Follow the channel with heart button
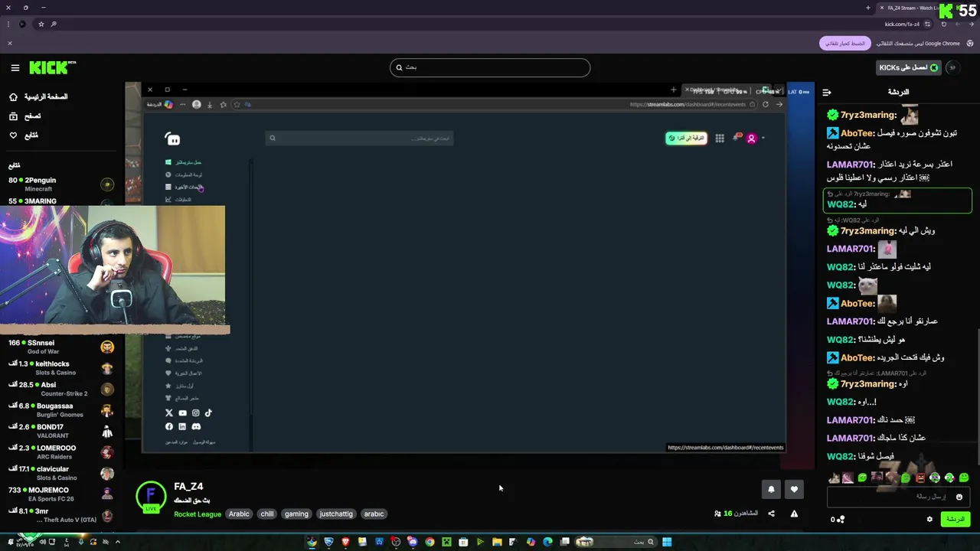Screen dimensions: 980x551 point(794,489)
